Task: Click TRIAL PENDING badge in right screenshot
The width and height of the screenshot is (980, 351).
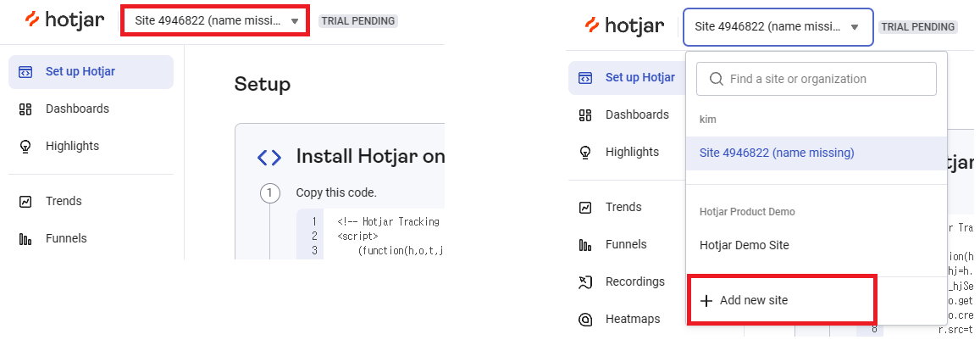Action: click(918, 27)
